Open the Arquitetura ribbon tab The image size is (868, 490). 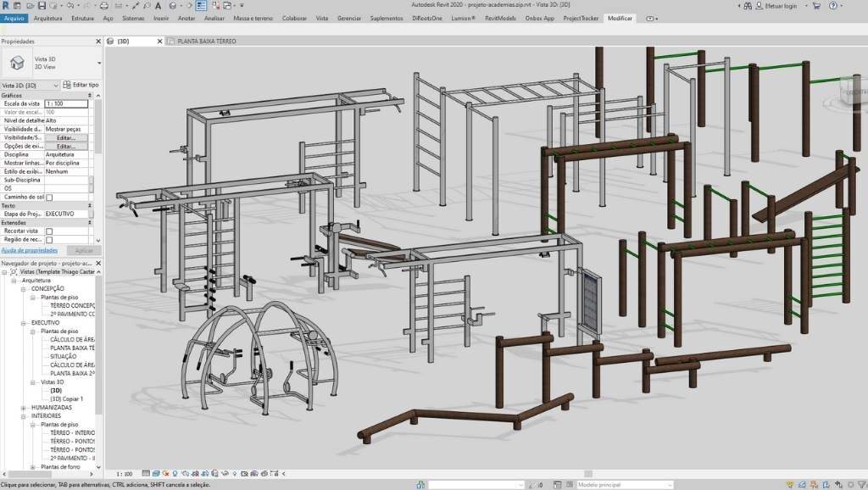pos(47,18)
